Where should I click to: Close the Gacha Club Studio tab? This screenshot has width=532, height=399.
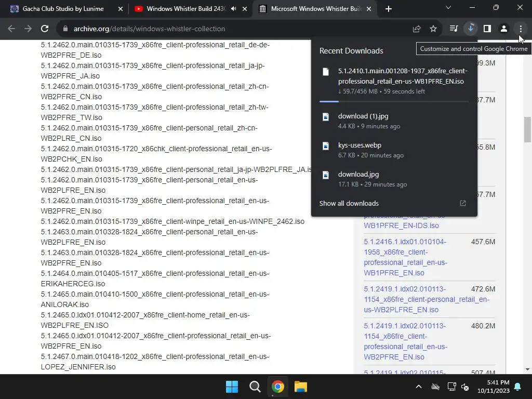(x=121, y=9)
